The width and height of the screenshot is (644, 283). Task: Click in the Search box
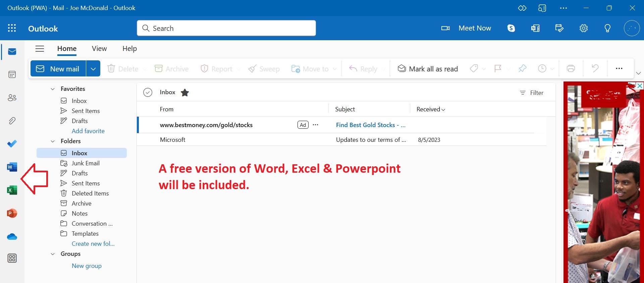(226, 28)
